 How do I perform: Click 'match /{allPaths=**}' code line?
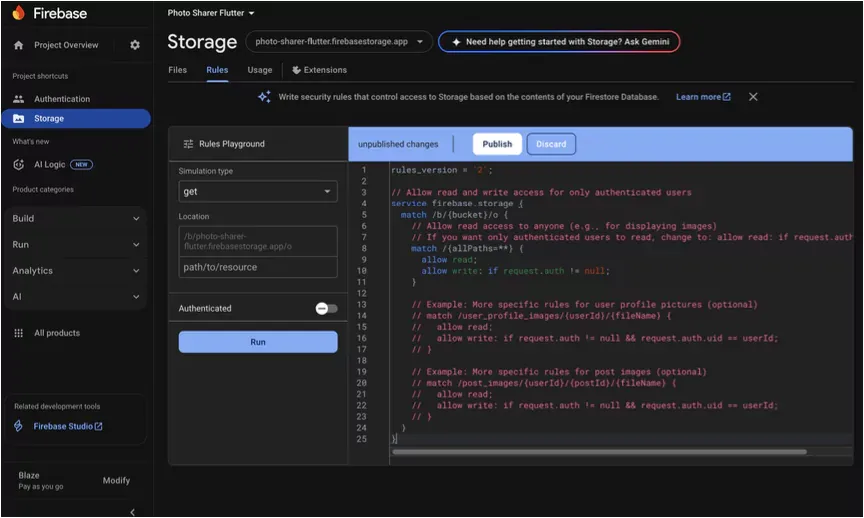(467, 249)
